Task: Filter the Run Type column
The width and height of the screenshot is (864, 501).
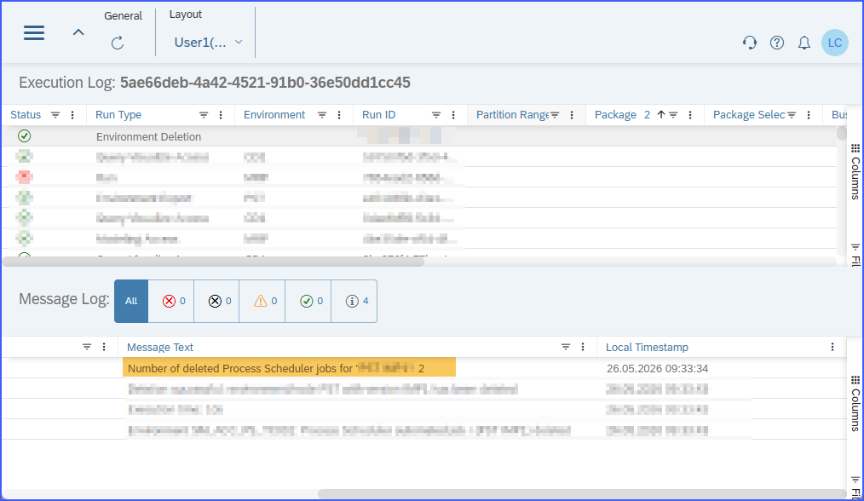Action: click(x=203, y=115)
